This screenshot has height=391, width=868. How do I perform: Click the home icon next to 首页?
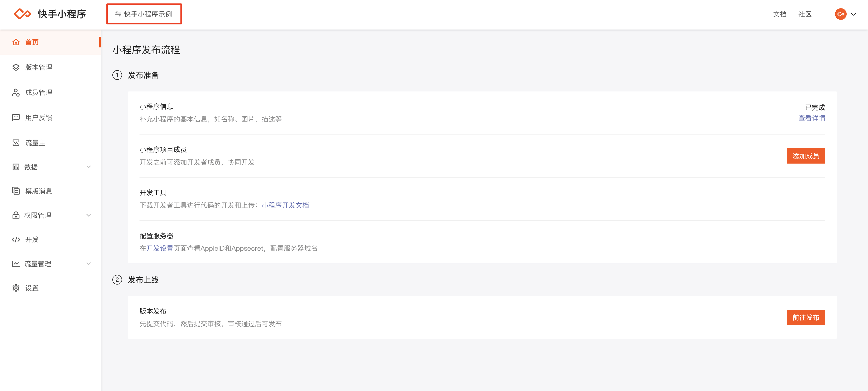pos(16,42)
